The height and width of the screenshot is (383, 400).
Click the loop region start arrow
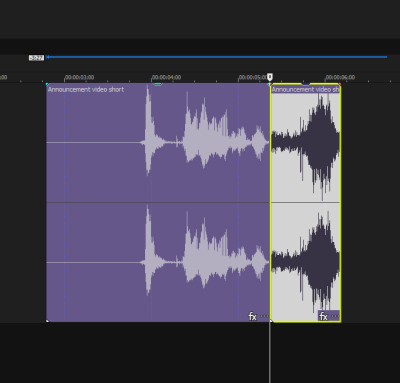48,57
